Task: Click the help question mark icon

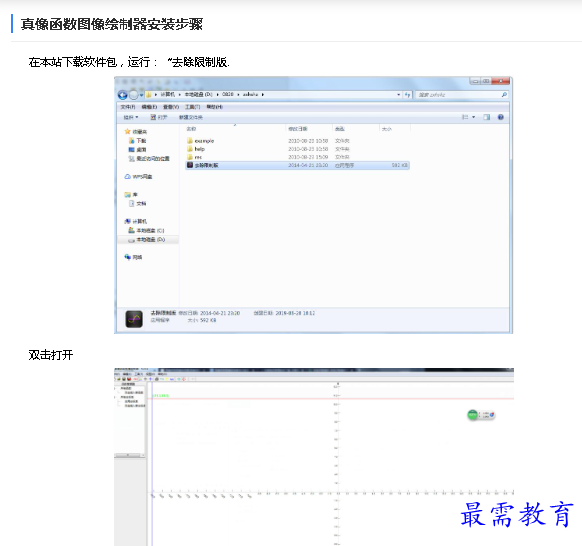Action: [501, 117]
